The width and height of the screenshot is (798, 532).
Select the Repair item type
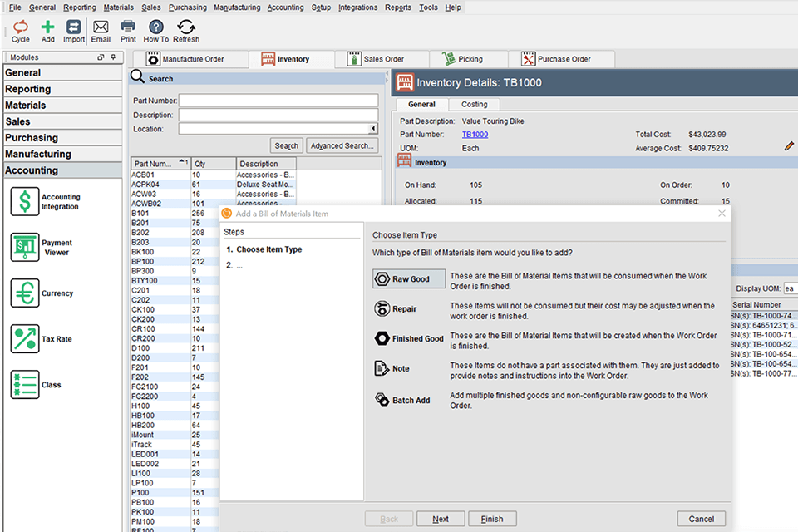pos(396,308)
